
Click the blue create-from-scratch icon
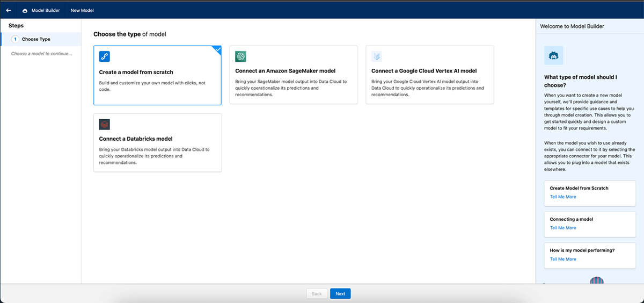pyautogui.click(x=105, y=57)
